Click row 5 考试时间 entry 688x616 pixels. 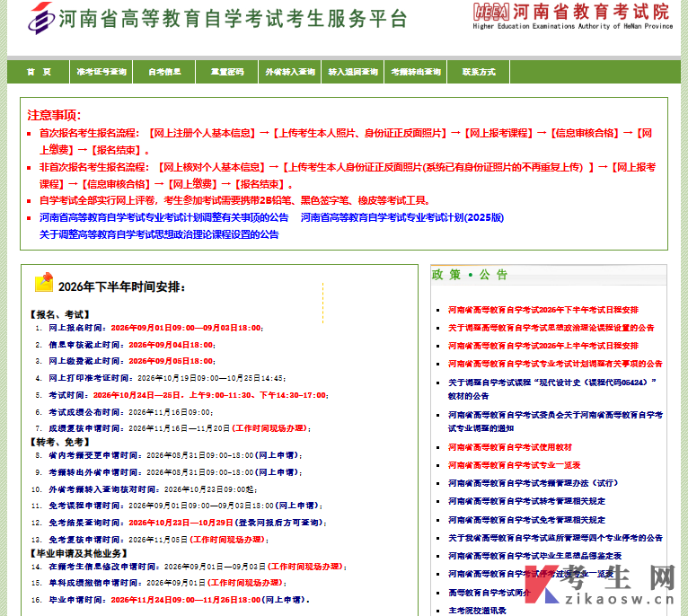[181, 395]
